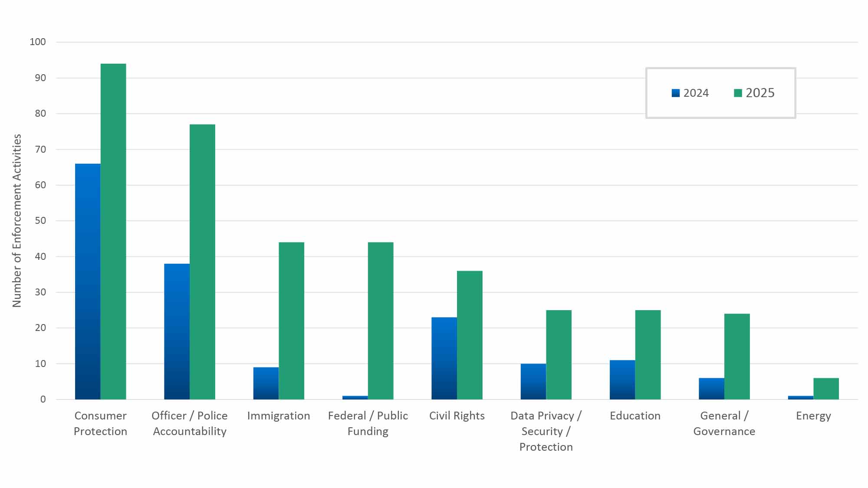This screenshot has width=868, height=488.
Task: Select the 2024 Officer / Police Accountability bar
Action: click(177, 331)
